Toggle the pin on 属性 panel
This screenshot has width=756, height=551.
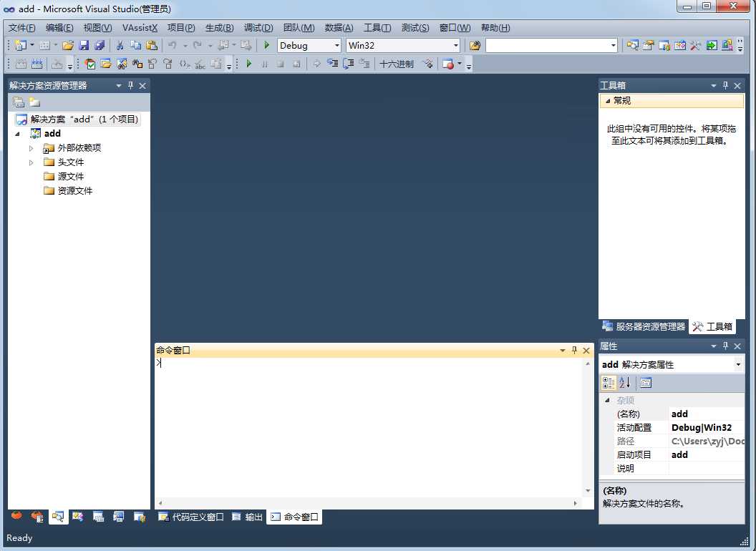[725, 346]
